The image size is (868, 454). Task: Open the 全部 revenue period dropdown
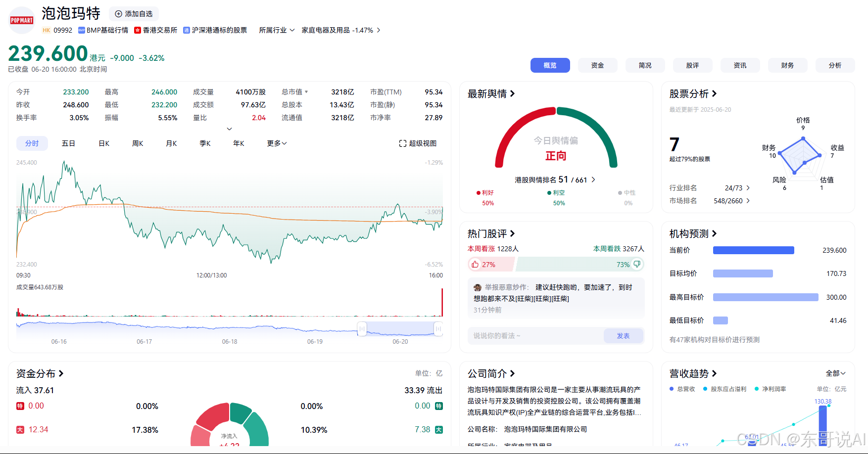[x=835, y=373]
